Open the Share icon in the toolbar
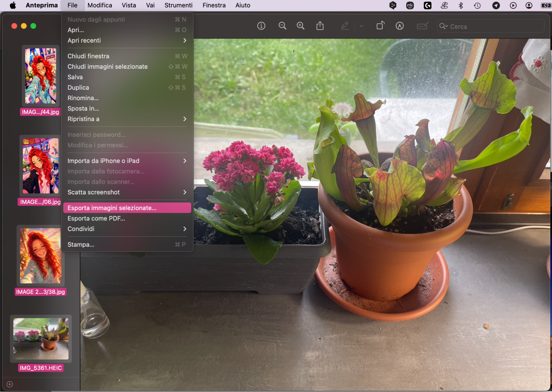Screen dimensions: 552x392 (x=320, y=26)
